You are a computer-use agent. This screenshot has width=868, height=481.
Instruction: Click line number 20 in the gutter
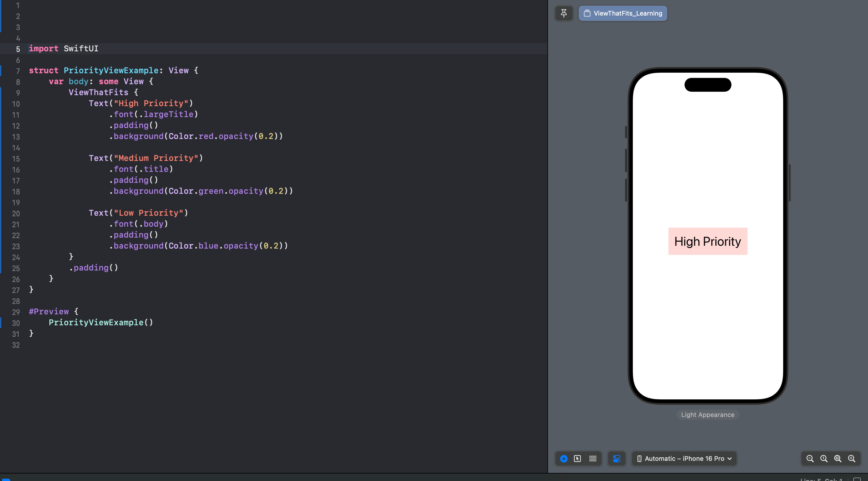tap(16, 214)
